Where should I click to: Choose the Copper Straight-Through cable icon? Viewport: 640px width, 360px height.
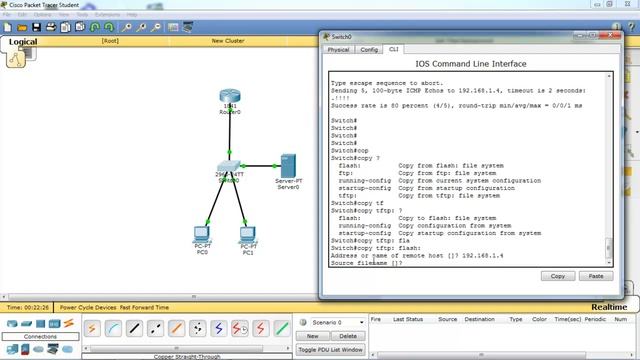(x=134, y=328)
